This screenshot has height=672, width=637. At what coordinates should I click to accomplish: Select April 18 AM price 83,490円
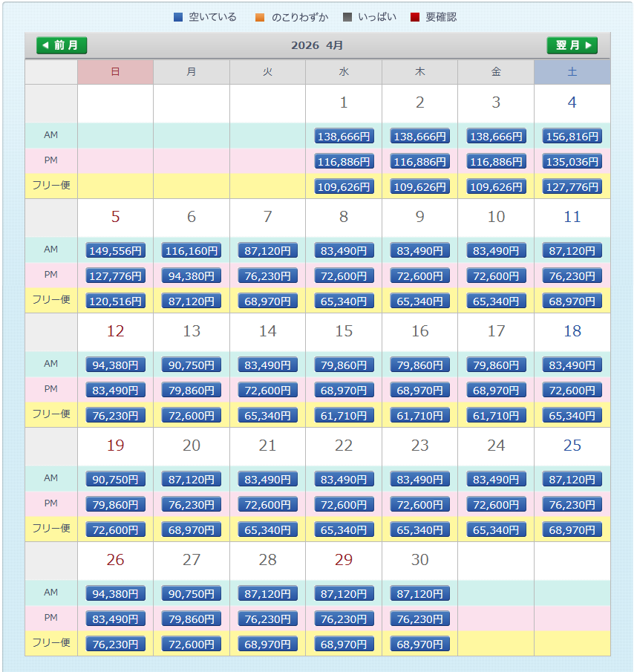pyautogui.click(x=572, y=365)
